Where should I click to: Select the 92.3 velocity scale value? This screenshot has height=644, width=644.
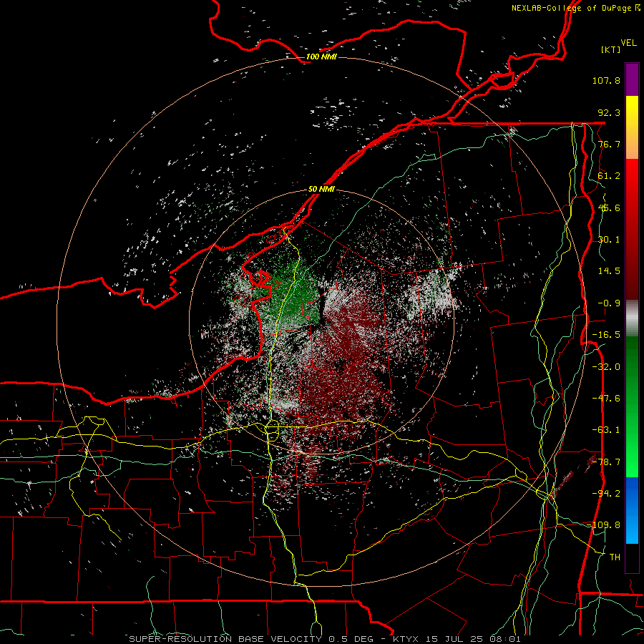pos(609,112)
